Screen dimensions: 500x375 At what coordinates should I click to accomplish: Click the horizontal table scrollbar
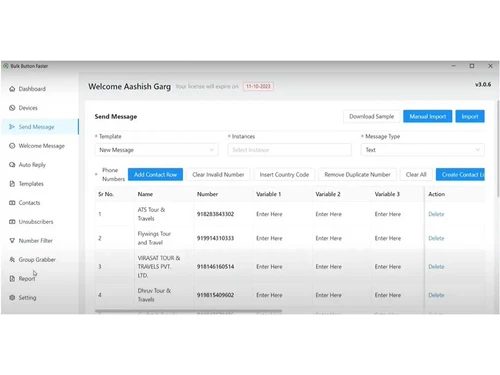coord(188,311)
